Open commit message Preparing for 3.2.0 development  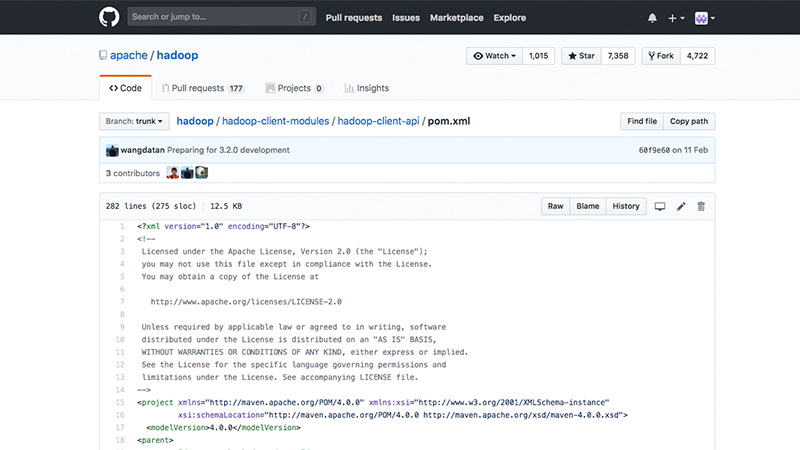pos(228,150)
